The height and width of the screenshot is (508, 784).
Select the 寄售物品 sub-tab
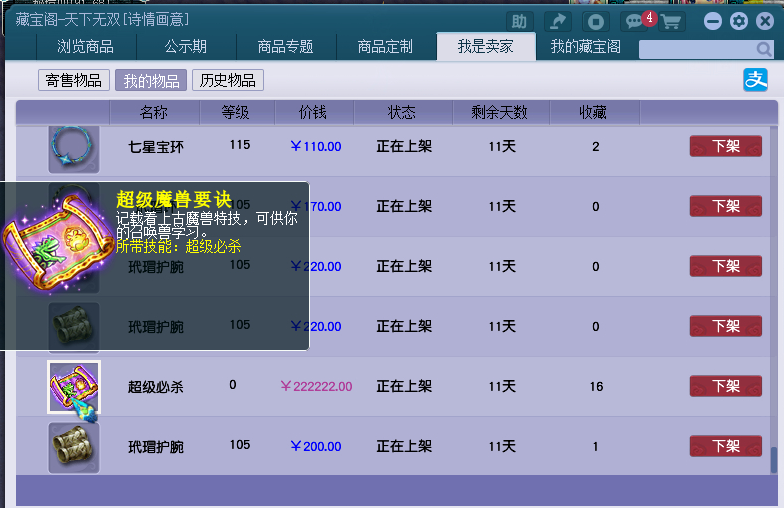click(x=74, y=81)
